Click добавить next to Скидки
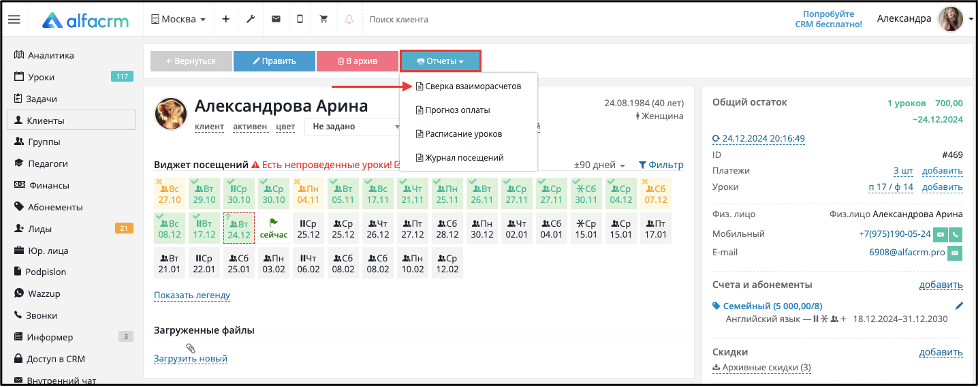Image resolution: width=979 pixels, height=387 pixels. (941, 353)
